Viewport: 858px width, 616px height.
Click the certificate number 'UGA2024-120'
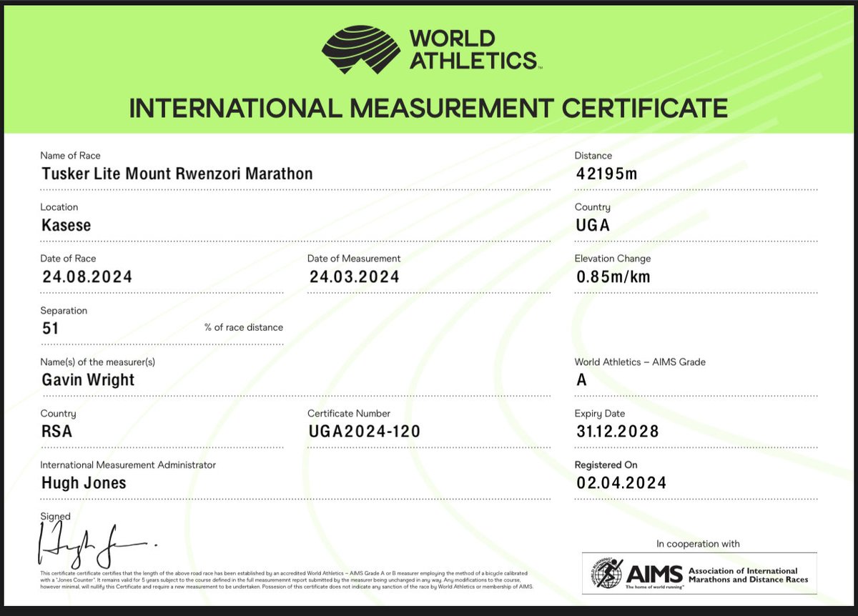click(365, 432)
